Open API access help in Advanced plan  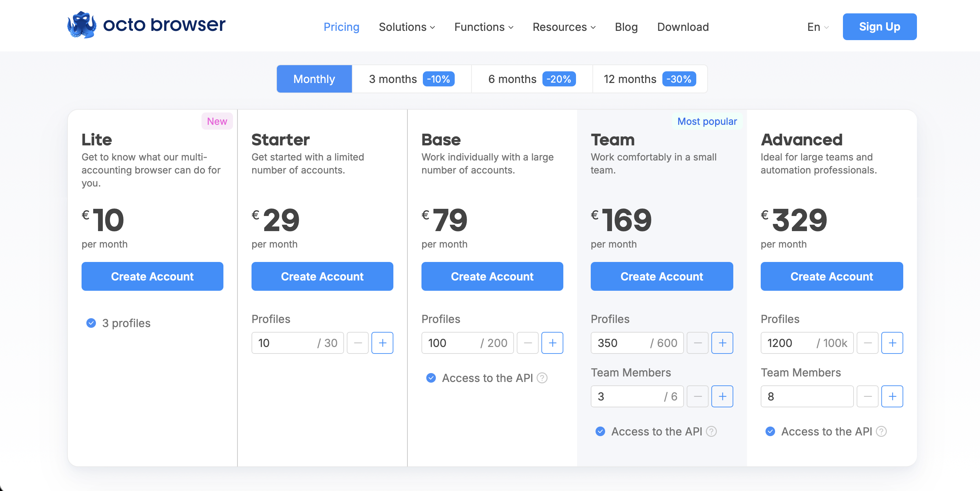coord(881,432)
